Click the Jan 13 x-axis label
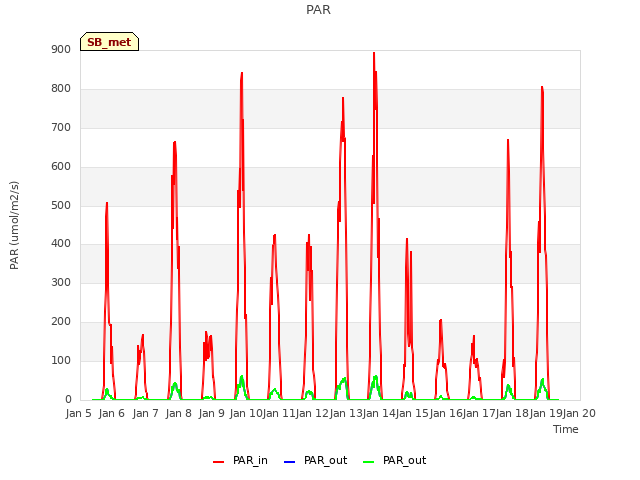 [346, 413]
